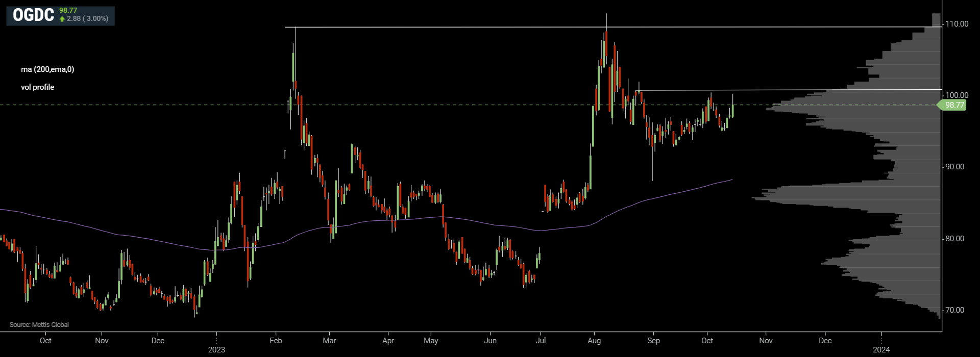
Task: Click the 98.77 last price beside OGDC
Action: [68, 10]
